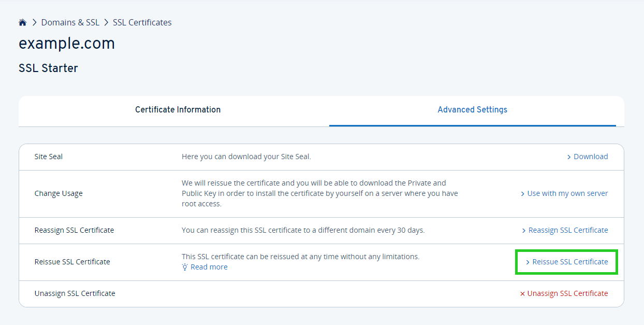Click the chevron arrow beside Download
The width and height of the screenshot is (644, 325).
click(569, 157)
